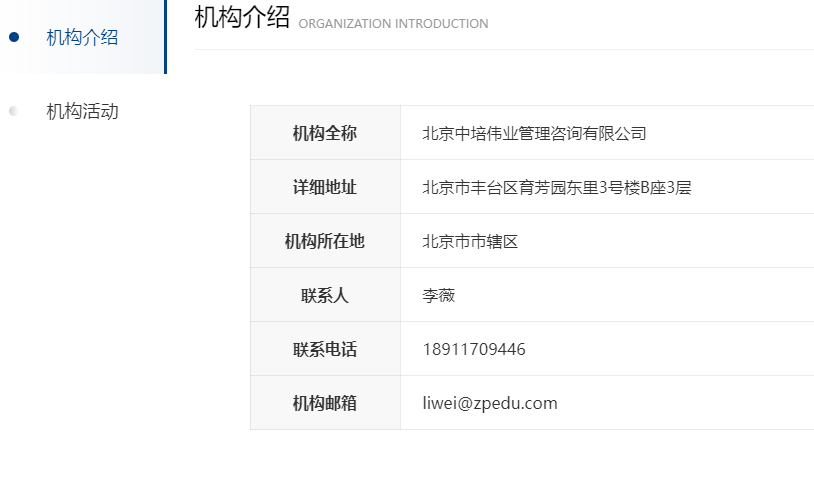Screen dimensions: 814x478
Task: Click the 机构全称 label cell
Action: pyautogui.click(x=325, y=133)
